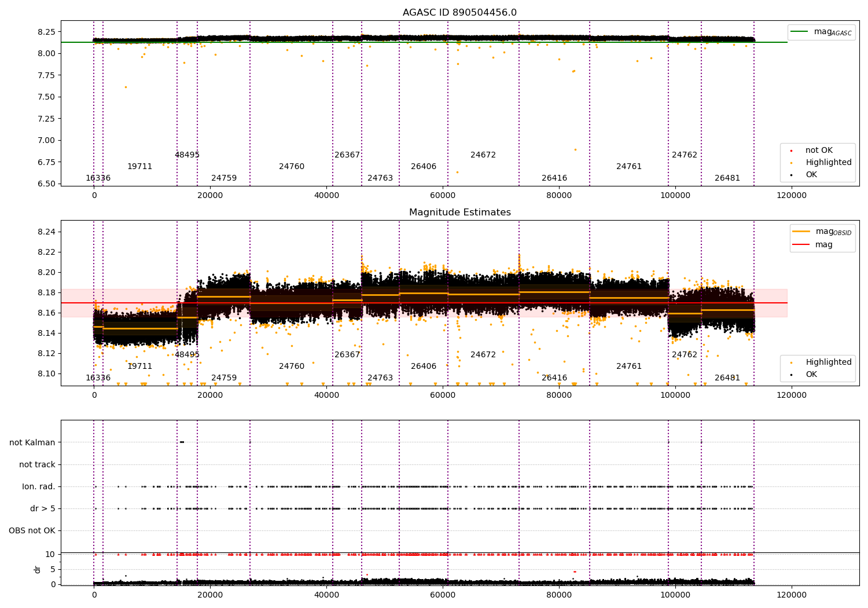Click obsid label 19711 in top panel
The height and width of the screenshot is (608, 868).
click(140, 167)
